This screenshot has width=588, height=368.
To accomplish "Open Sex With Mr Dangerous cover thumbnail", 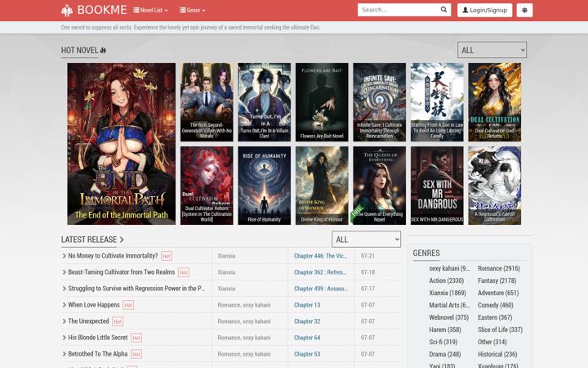I will (x=437, y=186).
